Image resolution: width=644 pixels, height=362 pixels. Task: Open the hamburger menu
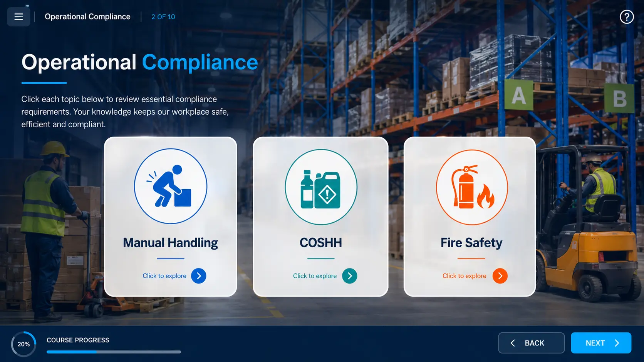(18, 17)
